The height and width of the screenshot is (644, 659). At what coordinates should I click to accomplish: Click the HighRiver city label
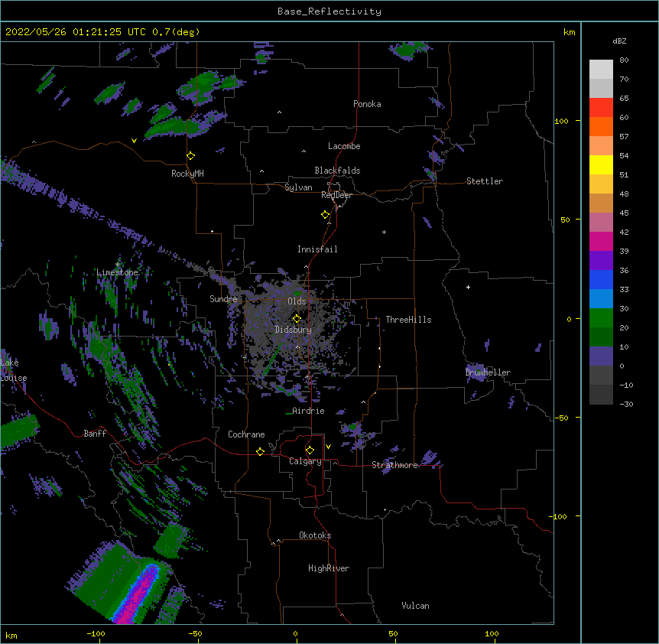click(329, 568)
